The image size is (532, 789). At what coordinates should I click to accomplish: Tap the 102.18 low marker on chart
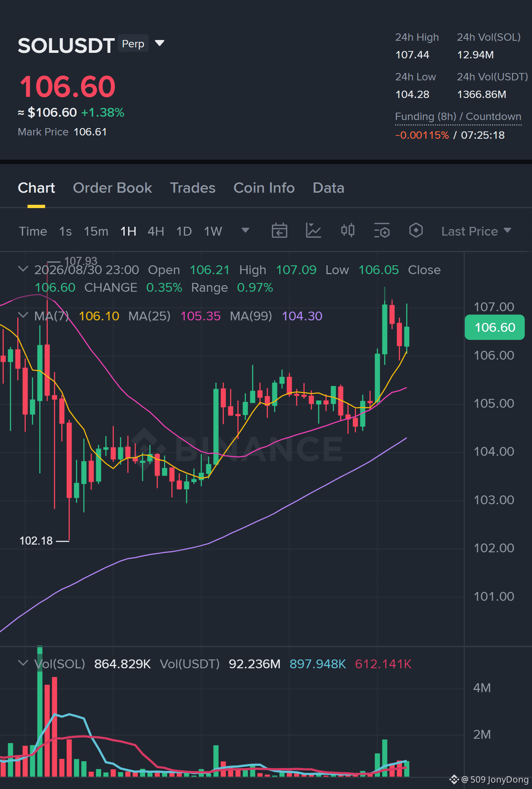pyautogui.click(x=36, y=541)
